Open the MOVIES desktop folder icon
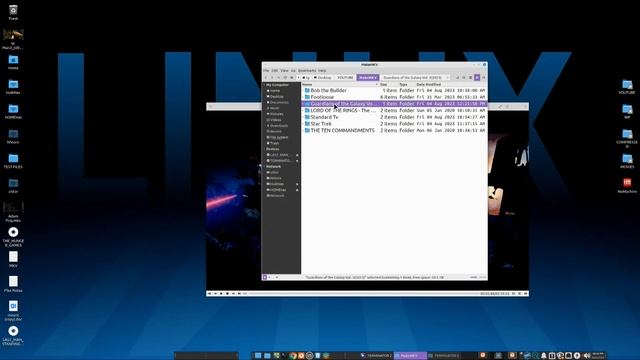 click(627, 161)
